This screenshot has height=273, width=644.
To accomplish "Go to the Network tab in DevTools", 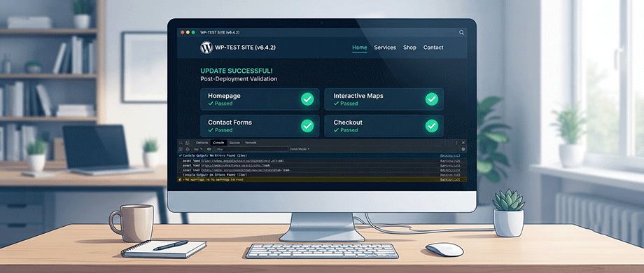I will [x=251, y=143].
